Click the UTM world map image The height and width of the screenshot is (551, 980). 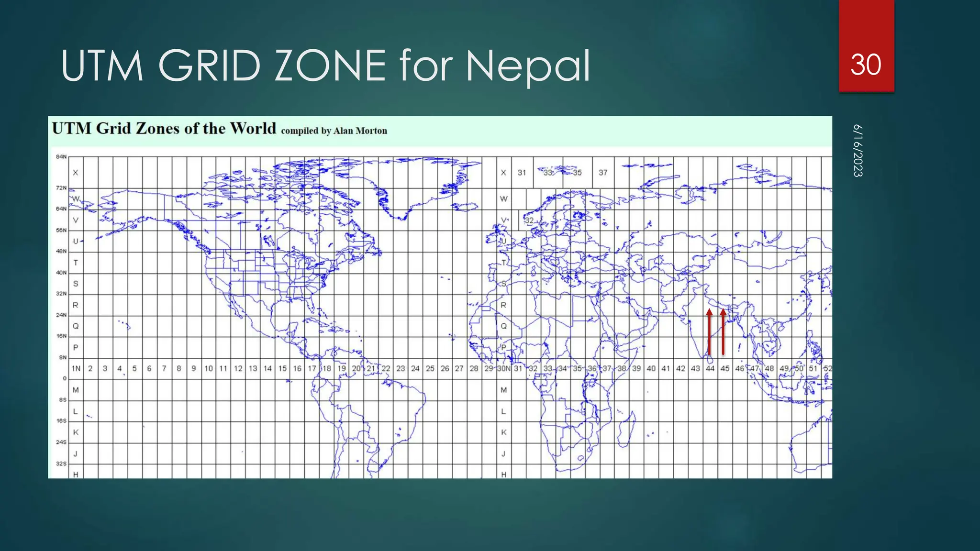click(x=440, y=297)
